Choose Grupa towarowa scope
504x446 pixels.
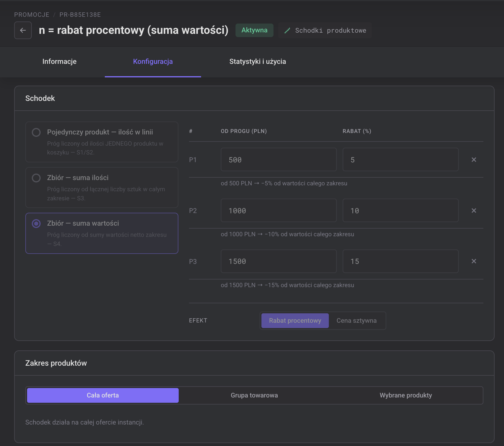pos(254,395)
